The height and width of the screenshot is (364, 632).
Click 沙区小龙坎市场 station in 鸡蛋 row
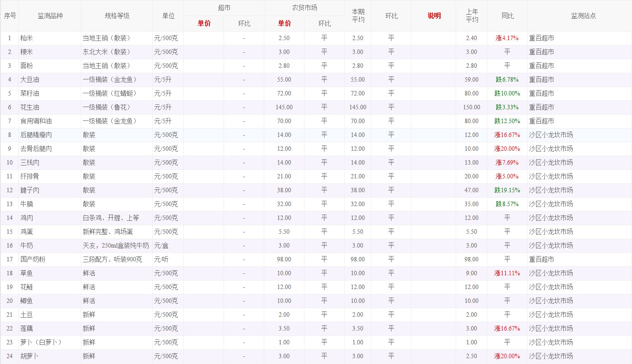551,232
